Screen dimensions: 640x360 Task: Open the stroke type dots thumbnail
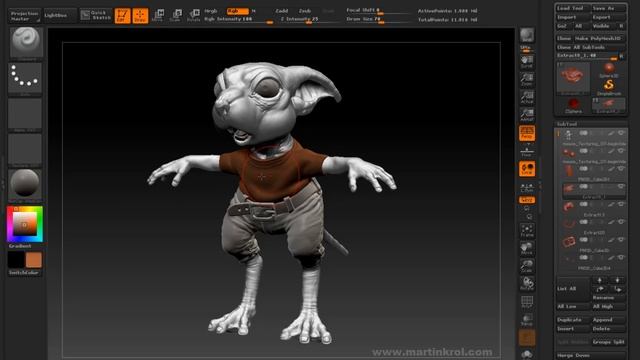(x=25, y=78)
